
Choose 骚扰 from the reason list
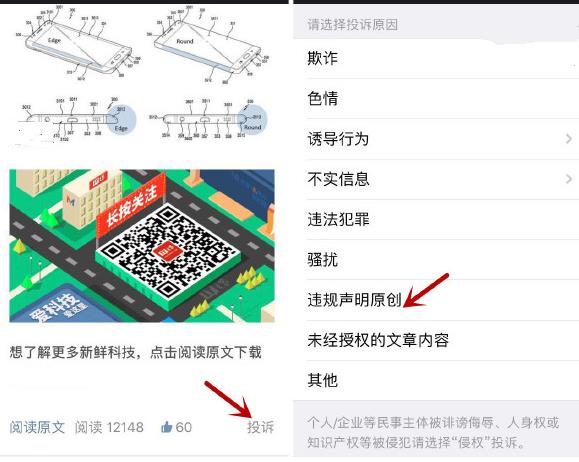pyautogui.click(x=436, y=260)
